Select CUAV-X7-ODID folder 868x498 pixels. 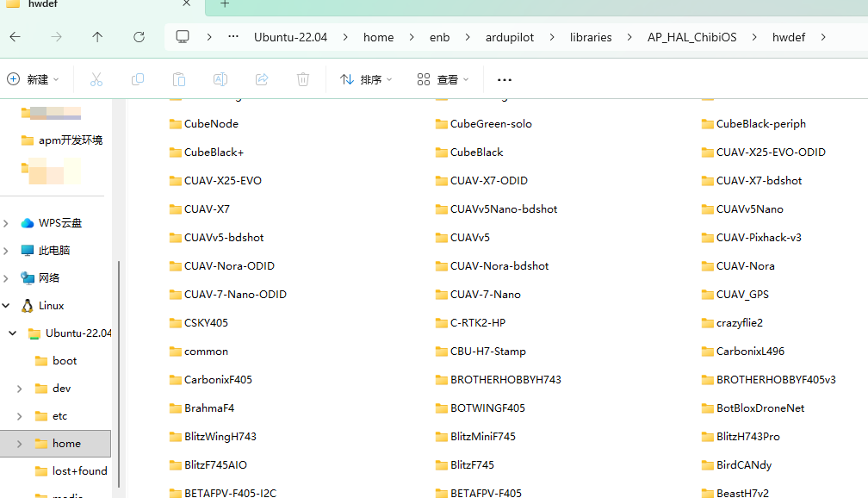click(x=481, y=181)
